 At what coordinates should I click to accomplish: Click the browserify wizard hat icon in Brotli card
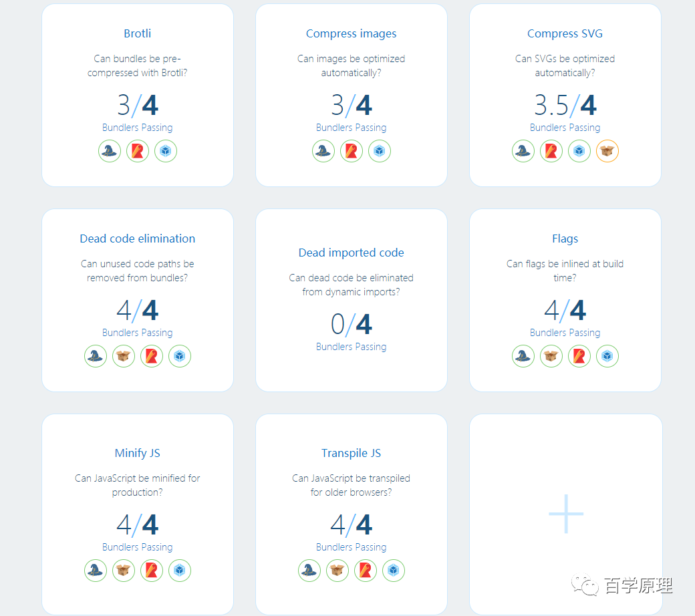pos(110,151)
